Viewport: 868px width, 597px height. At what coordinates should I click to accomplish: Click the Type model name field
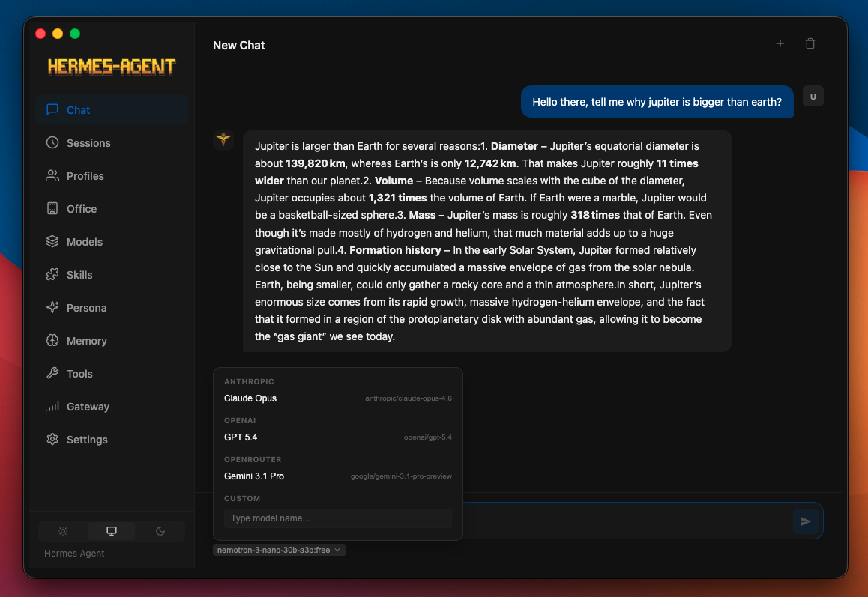pyautogui.click(x=337, y=518)
